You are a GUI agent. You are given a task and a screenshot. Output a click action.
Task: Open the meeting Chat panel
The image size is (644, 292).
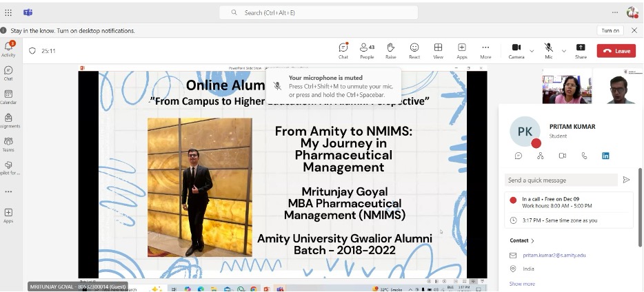coord(343,51)
